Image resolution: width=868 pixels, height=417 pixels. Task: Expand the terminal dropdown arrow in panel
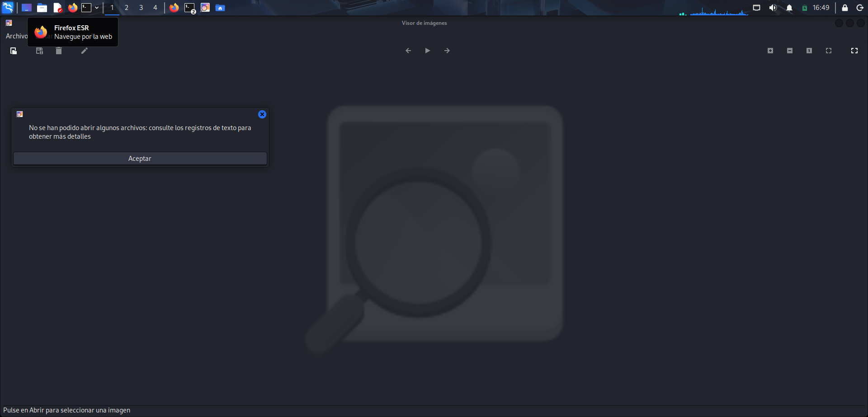pos(97,8)
